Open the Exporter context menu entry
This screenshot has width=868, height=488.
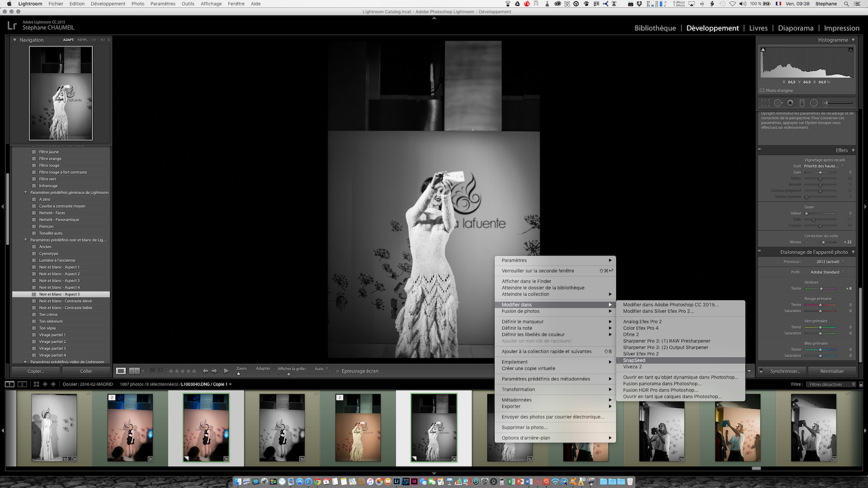pos(555,406)
